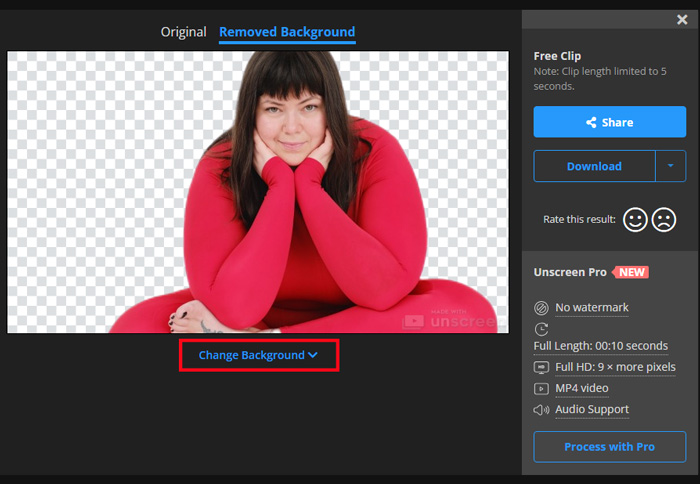Select the Removed Background tab
Viewport: 700px width, 484px height.
287,32
